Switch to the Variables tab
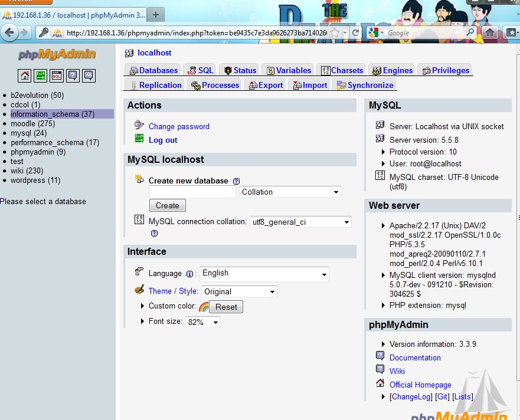Viewport: 520px width, 420px height. coord(289,70)
